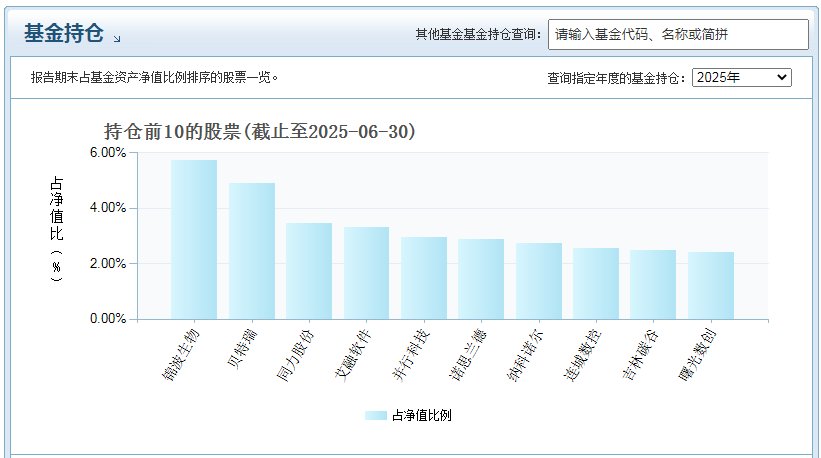This screenshot has width=821, height=458.
Task: Click the 6.00% y-axis label
Action: tap(108, 152)
